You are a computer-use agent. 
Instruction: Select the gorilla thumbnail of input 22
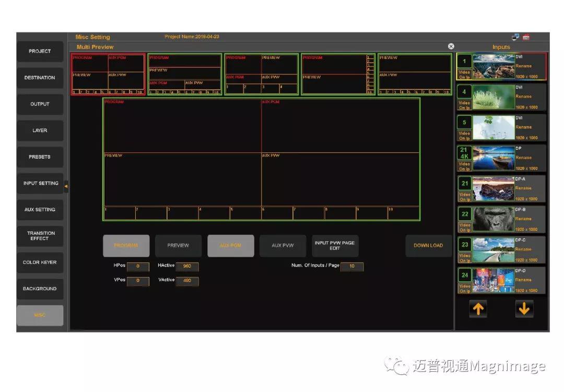pyautogui.click(x=494, y=219)
